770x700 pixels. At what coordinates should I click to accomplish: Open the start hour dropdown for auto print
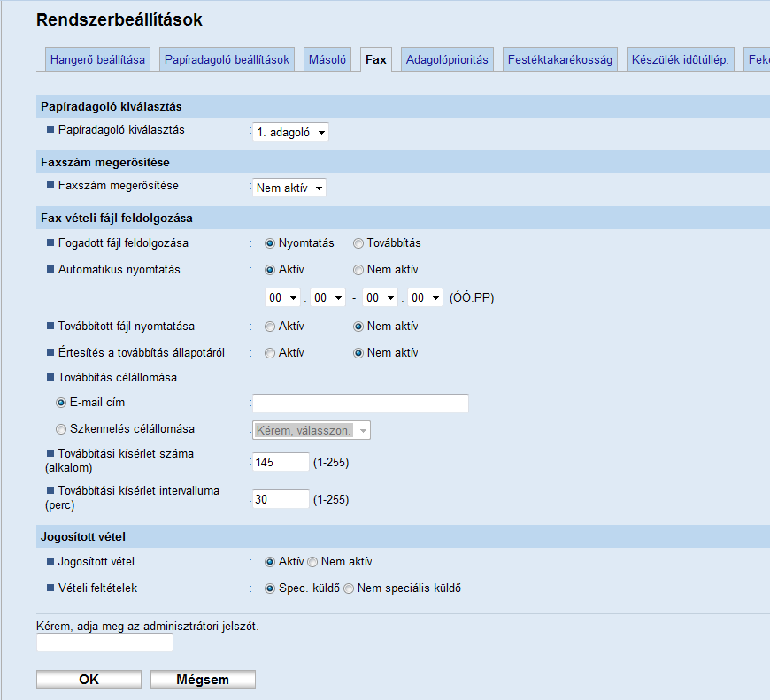[282, 297]
